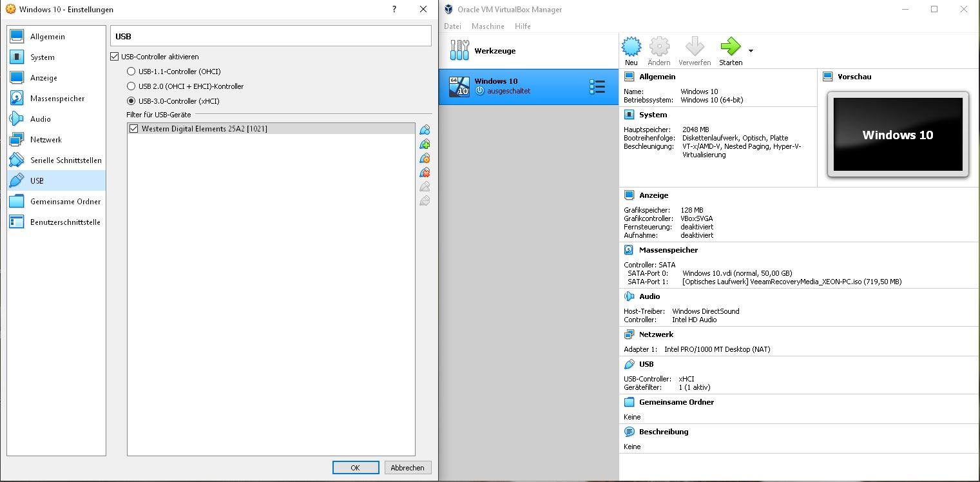Screen dimensions: 980x482
Task: Click Gerätefilter 1 (1 aktiv) text
Action: tap(695, 387)
